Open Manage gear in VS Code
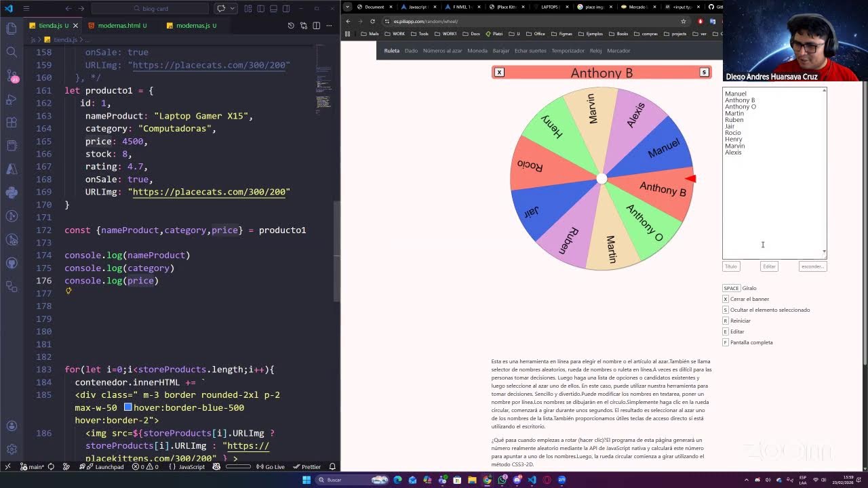Screen dimensions: 868x488 [12, 449]
